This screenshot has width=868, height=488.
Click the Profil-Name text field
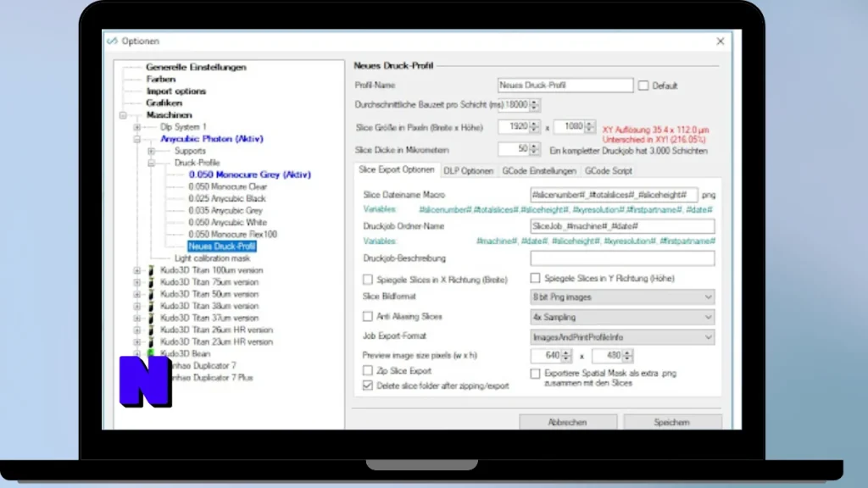click(x=565, y=86)
